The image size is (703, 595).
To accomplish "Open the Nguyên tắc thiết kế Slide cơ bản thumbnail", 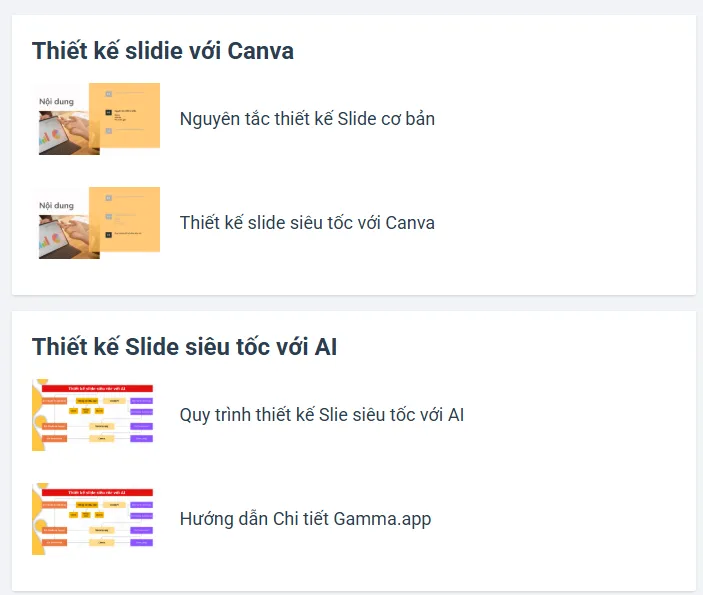I will tap(96, 119).
